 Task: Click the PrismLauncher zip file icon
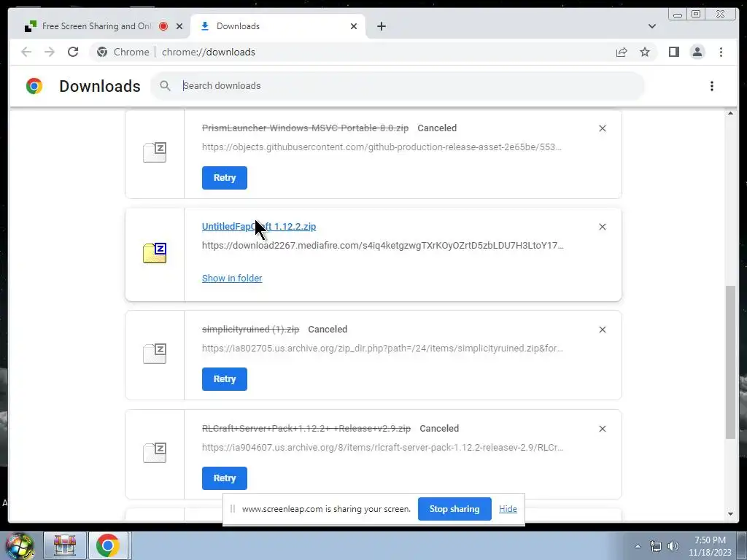click(x=155, y=152)
